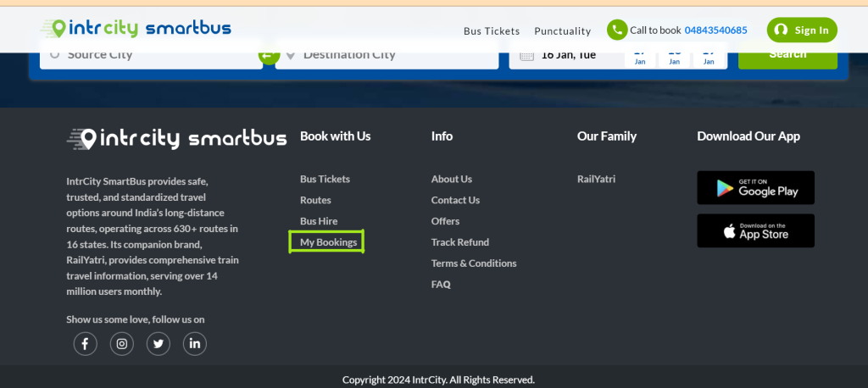
Task: Swap source and destination cities icon
Action: pos(269,55)
